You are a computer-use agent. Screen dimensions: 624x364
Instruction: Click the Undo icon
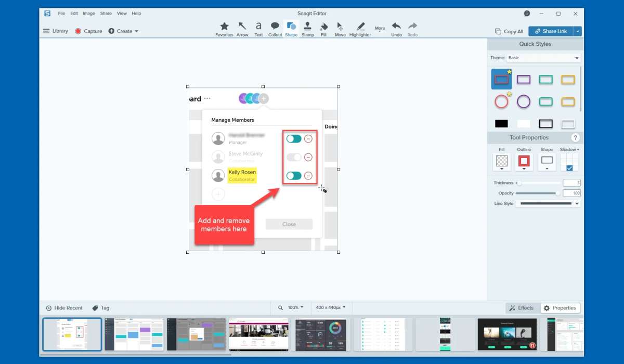pyautogui.click(x=396, y=28)
